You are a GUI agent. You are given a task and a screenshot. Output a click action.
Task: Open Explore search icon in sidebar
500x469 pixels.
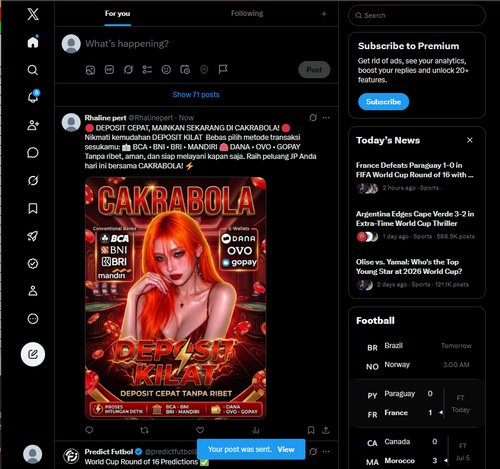33,70
